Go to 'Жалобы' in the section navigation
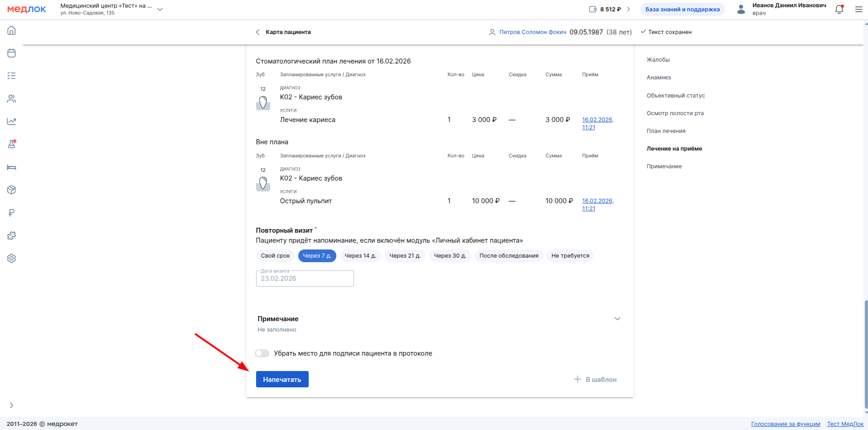Screen dimensions: 868x430 coord(658,60)
